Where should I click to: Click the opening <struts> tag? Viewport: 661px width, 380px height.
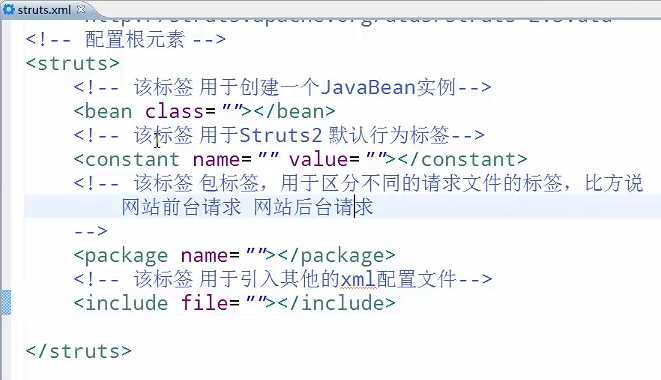click(x=73, y=63)
